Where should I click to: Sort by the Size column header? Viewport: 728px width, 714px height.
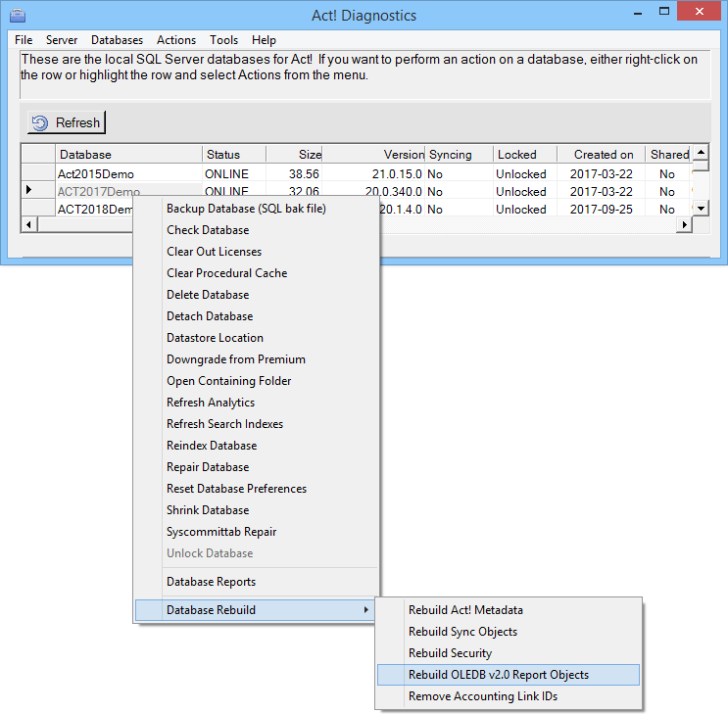(x=294, y=155)
